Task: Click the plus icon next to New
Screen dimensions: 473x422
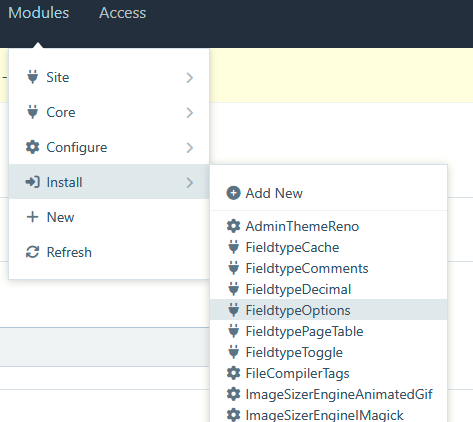Action: point(33,217)
